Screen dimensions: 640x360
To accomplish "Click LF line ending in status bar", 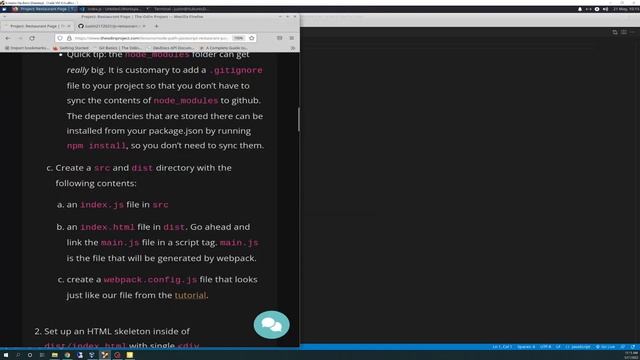I will click(x=558, y=347).
